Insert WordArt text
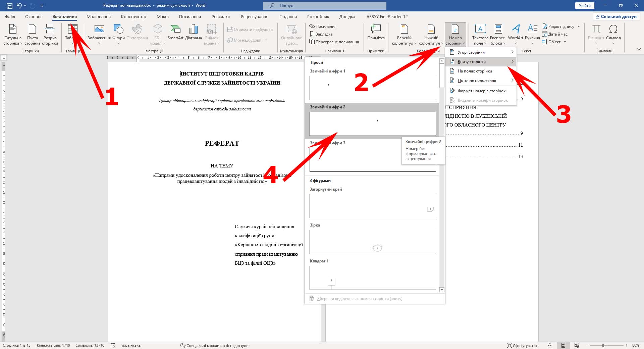Viewport: 644px width, 349px height. [516, 35]
